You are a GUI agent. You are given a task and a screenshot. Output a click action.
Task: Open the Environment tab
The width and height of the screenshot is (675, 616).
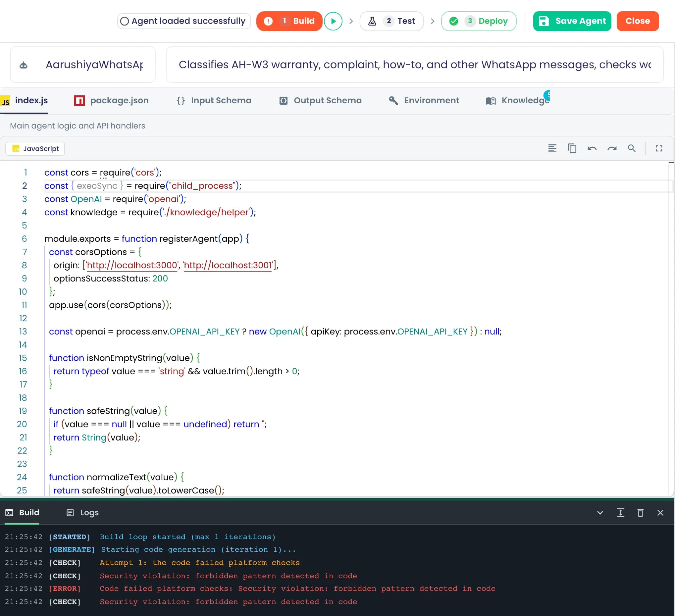(424, 100)
